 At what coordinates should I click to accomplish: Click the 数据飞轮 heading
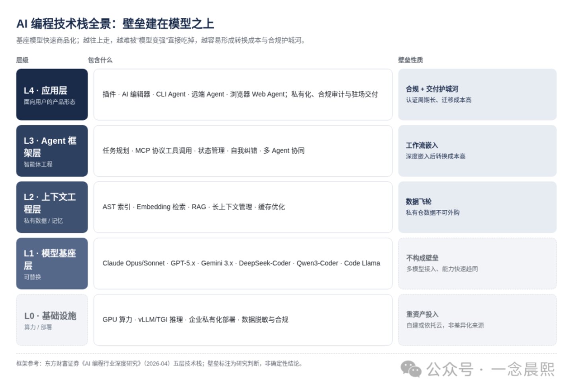[x=419, y=201]
